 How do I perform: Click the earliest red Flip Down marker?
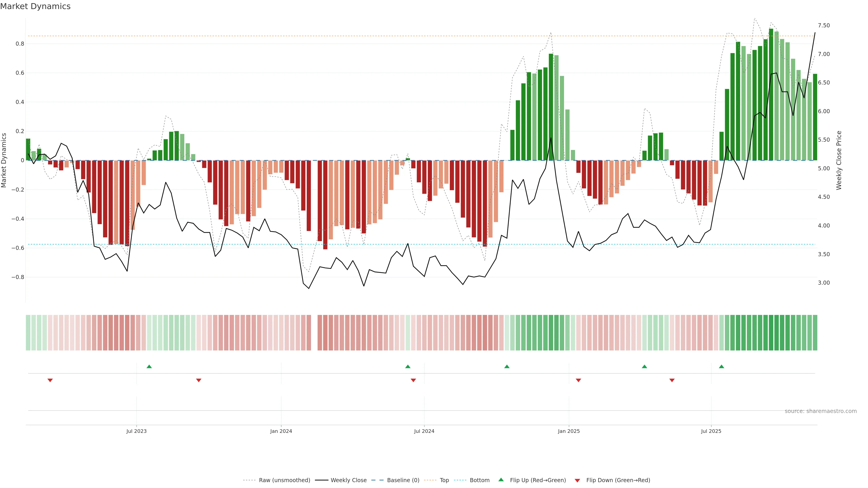50,380
